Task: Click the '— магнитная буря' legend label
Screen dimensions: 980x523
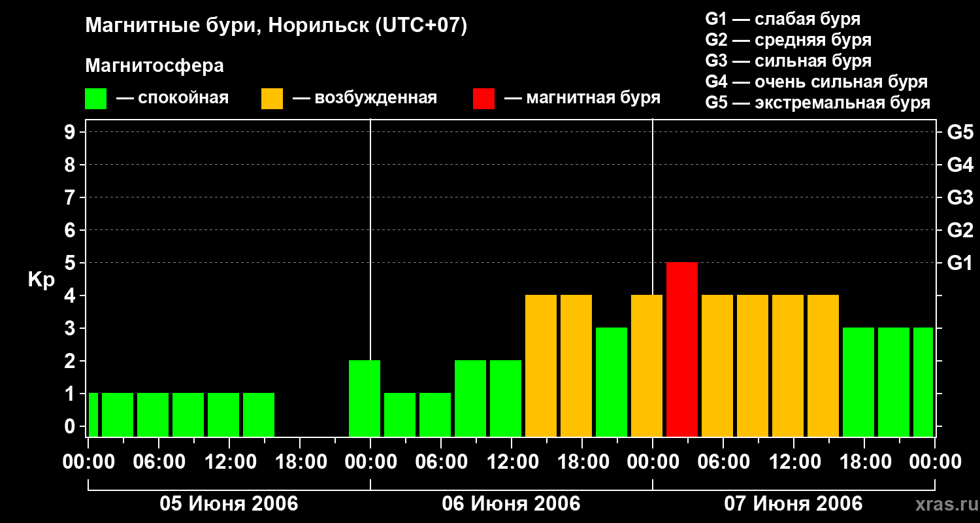Action: 582,98
